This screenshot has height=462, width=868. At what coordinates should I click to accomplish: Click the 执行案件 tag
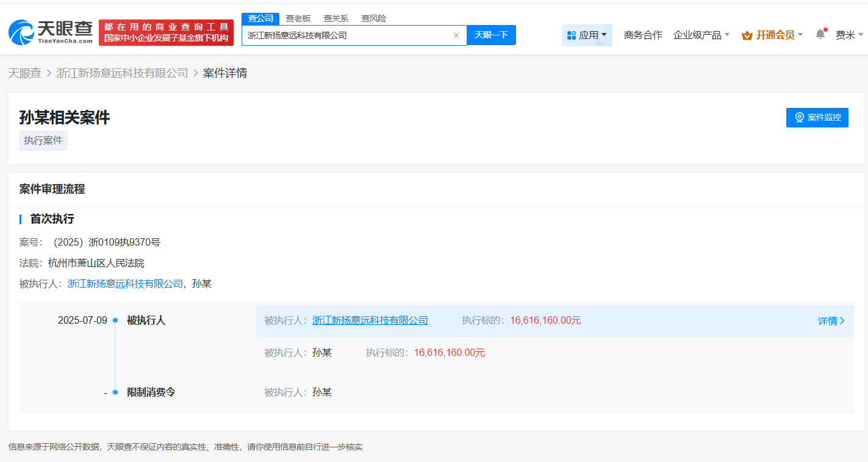(43, 141)
